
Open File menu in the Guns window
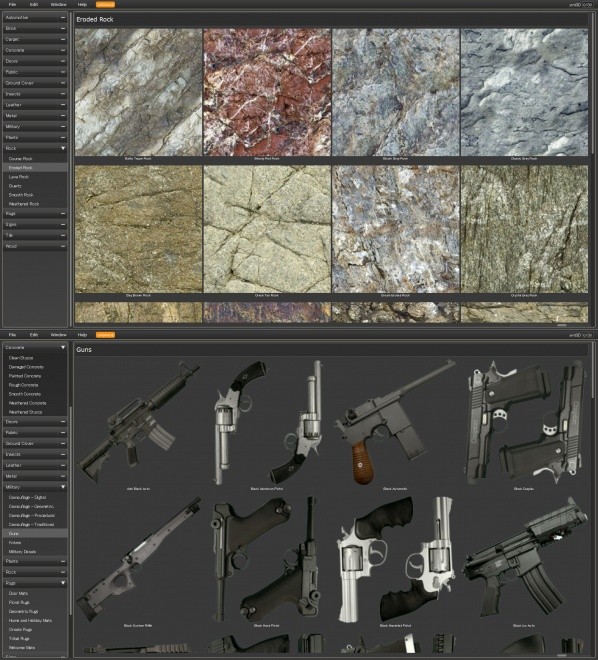tap(12, 335)
